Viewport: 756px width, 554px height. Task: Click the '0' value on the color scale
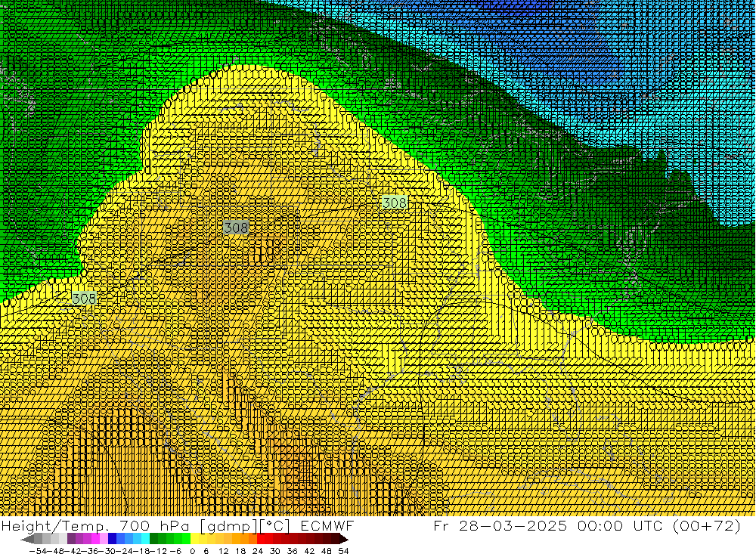click(x=192, y=551)
